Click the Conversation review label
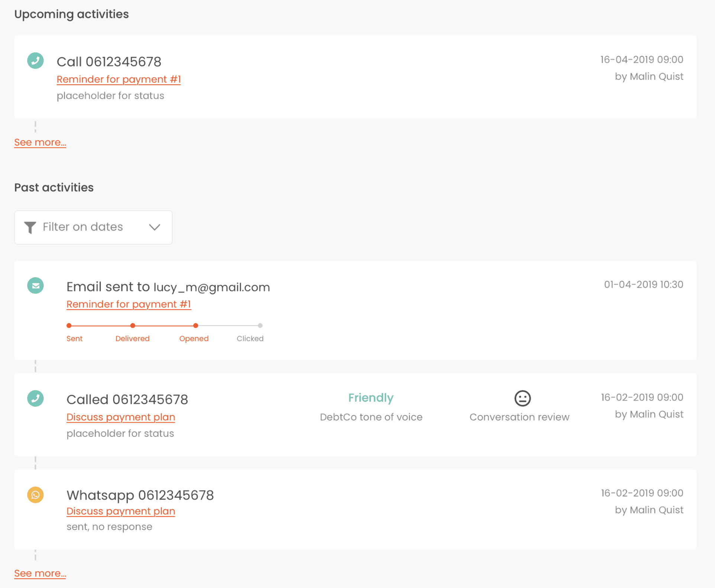 tap(519, 417)
